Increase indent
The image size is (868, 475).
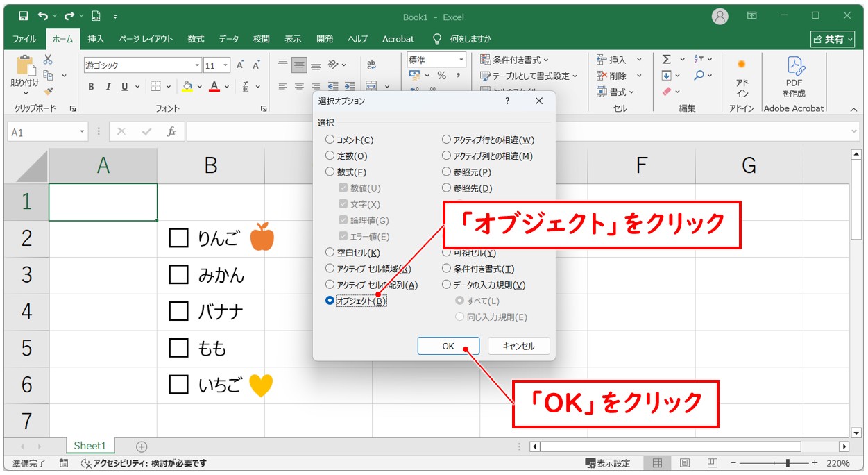(x=349, y=87)
